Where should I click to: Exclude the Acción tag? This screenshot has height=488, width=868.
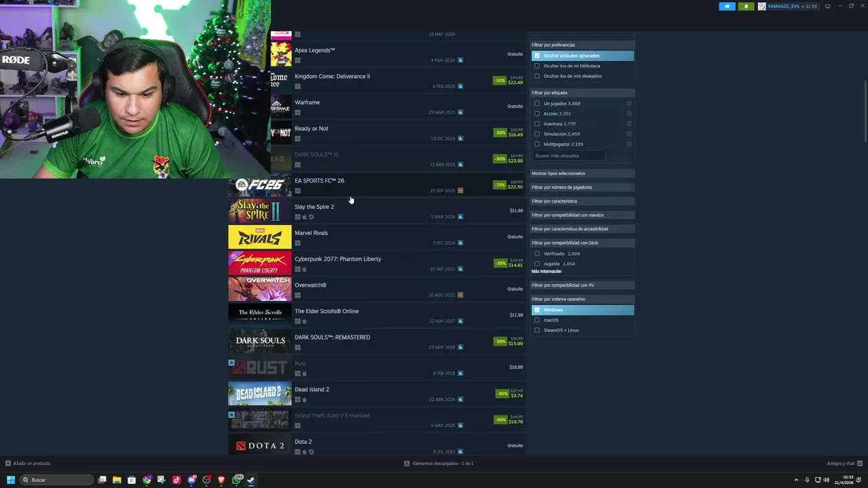coord(629,114)
